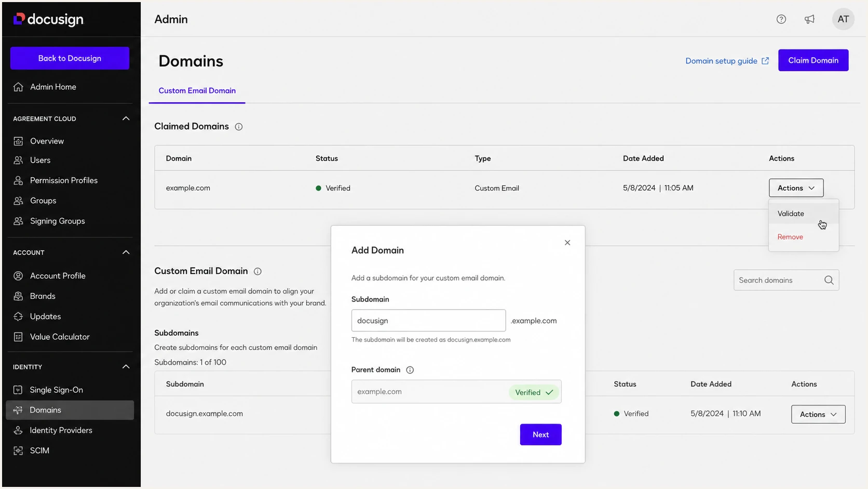Open the AT user avatar menu

(843, 19)
